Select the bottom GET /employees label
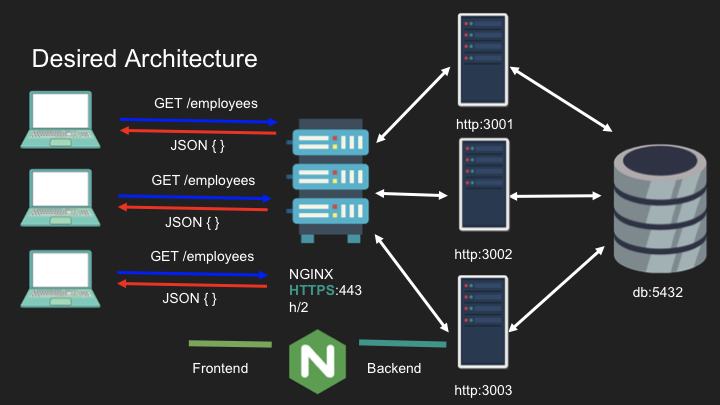 (202, 256)
